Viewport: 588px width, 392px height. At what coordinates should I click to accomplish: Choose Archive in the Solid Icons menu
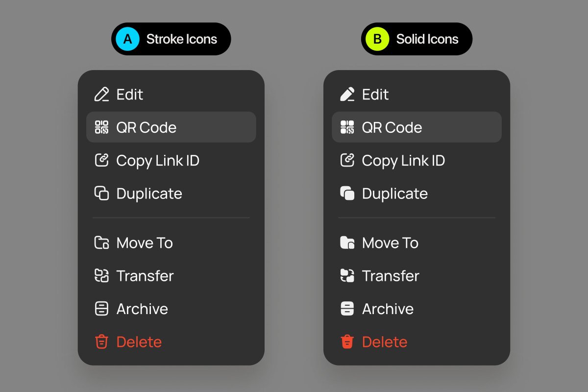click(x=416, y=309)
